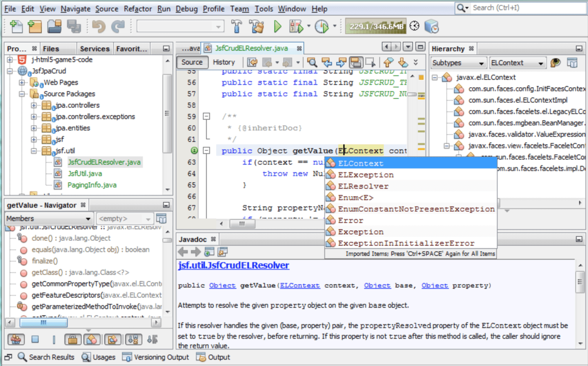
Task: Toggle rectangular selection mode
Action: pyautogui.click(x=370, y=62)
